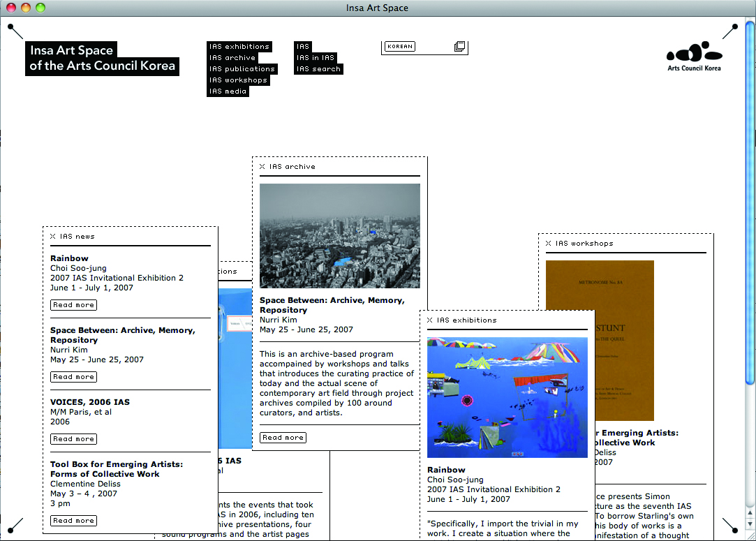
Task: Open the IAS in IAS menu item
Action: [316, 58]
